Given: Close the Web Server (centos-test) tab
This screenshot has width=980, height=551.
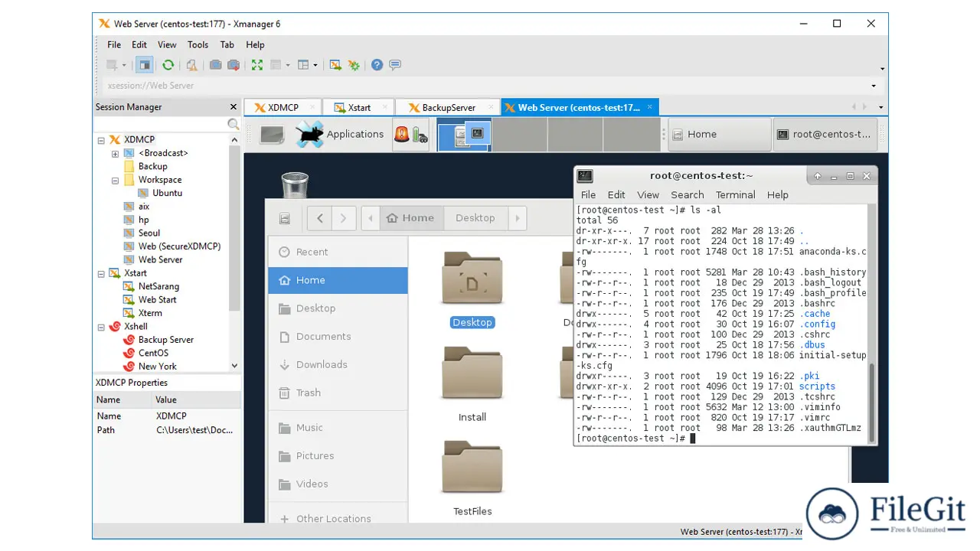Looking at the screenshot, I should pyautogui.click(x=650, y=107).
